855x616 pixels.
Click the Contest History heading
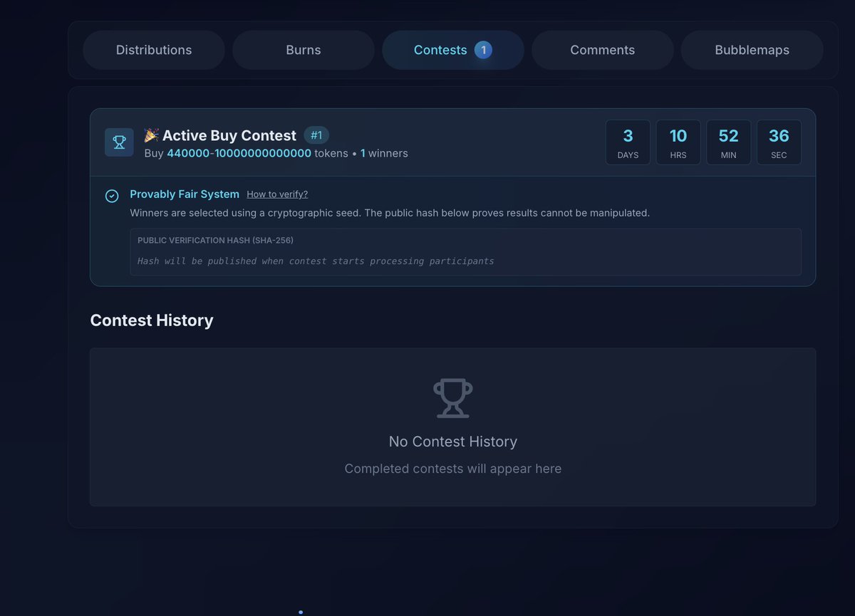point(152,320)
